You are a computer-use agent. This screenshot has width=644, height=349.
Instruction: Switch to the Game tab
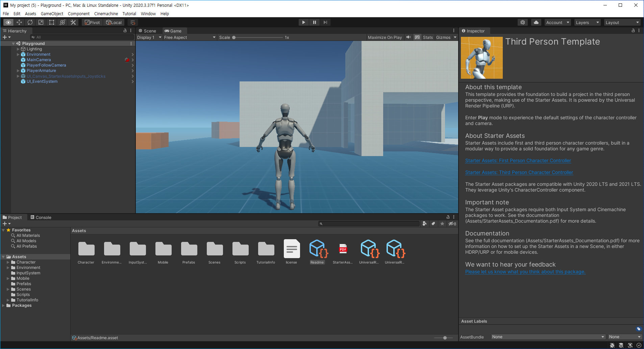[173, 31]
